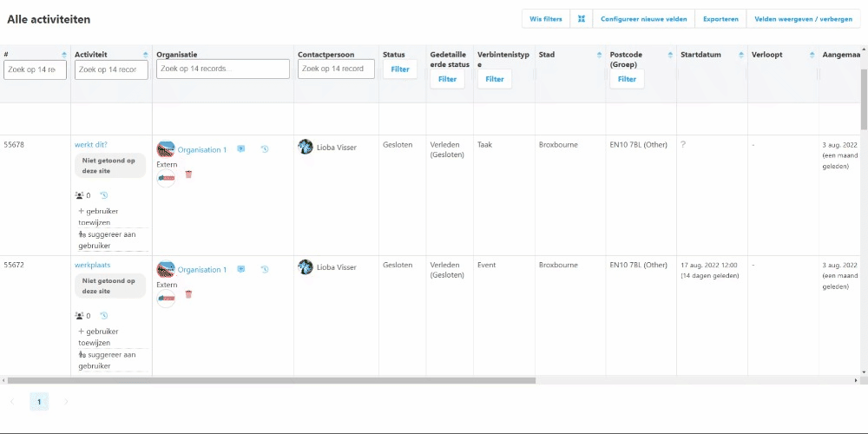Open the Status filter dropdown
Viewport: 868px width, 434px height.
[400, 69]
